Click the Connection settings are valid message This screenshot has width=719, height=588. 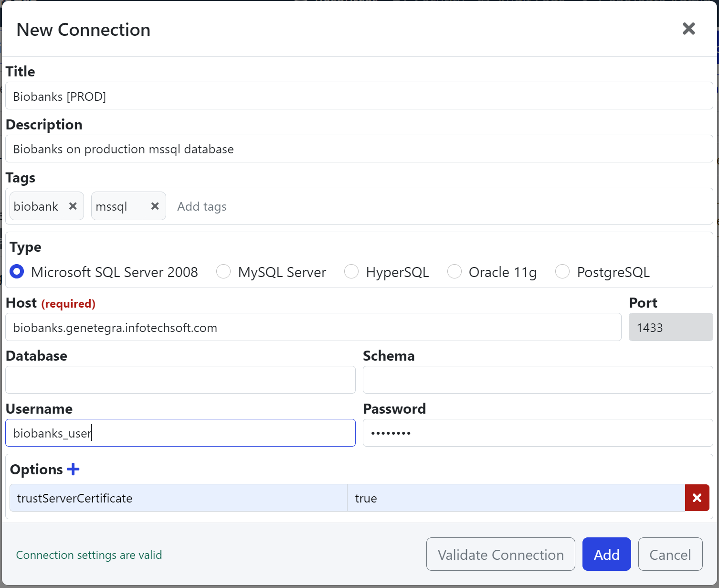(89, 555)
